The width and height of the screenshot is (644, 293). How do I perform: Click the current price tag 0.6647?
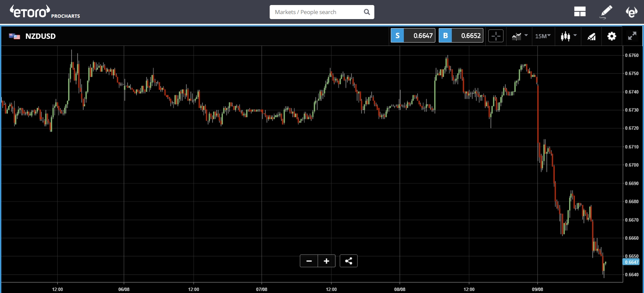[x=631, y=262]
